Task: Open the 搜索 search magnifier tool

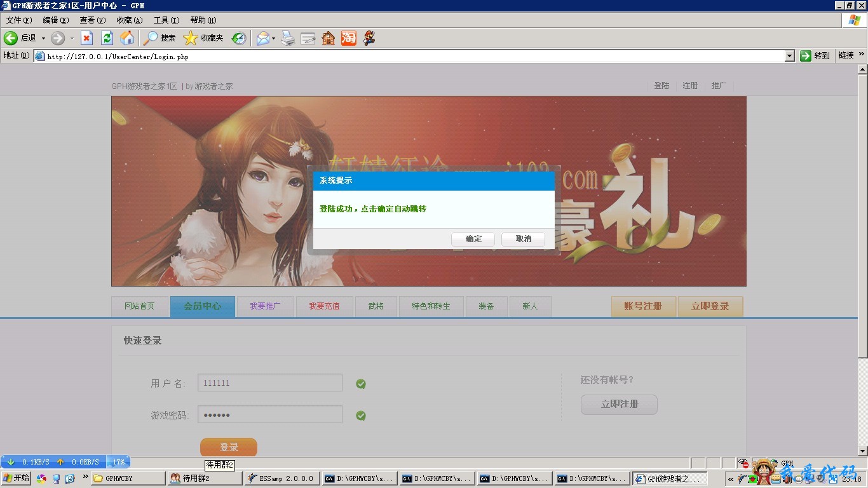Action: click(159, 38)
